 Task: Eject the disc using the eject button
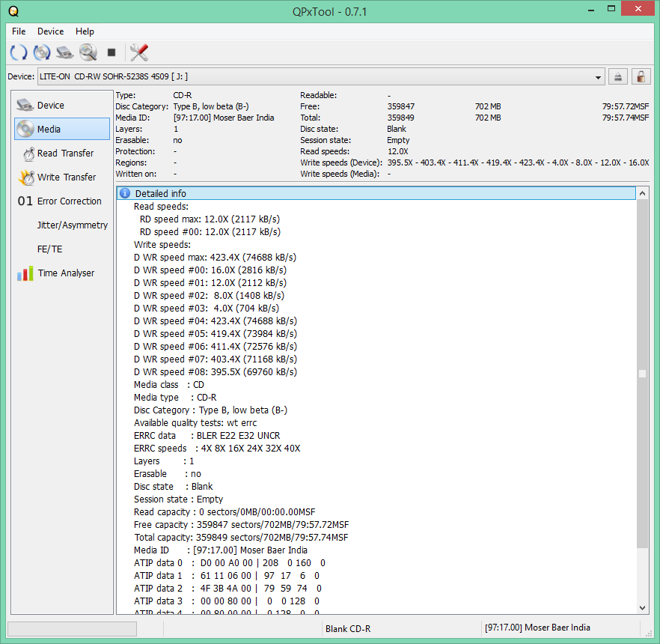pyautogui.click(x=618, y=76)
